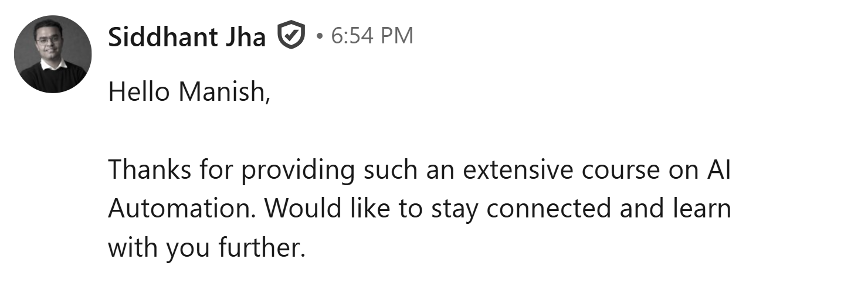The width and height of the screenshot is (868, 286).
Task: Click the verified shield badge icon
Action: click(x=291, y=37)
